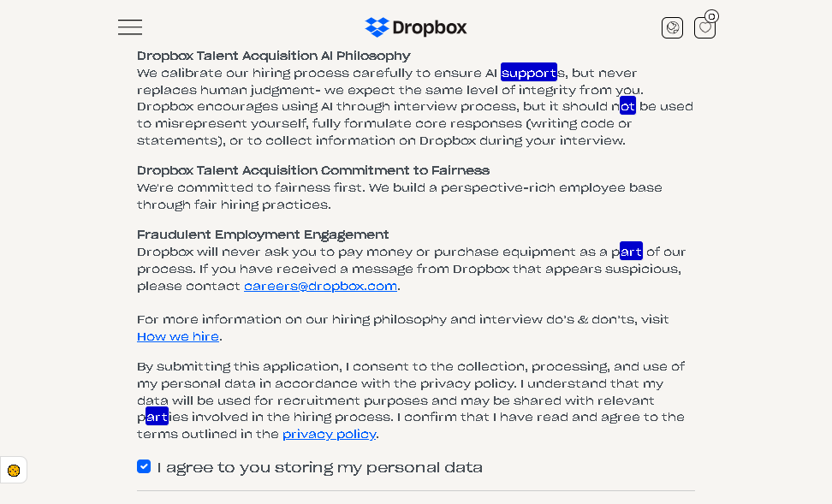Open the underlined privacy policy link

pos(330,434)
